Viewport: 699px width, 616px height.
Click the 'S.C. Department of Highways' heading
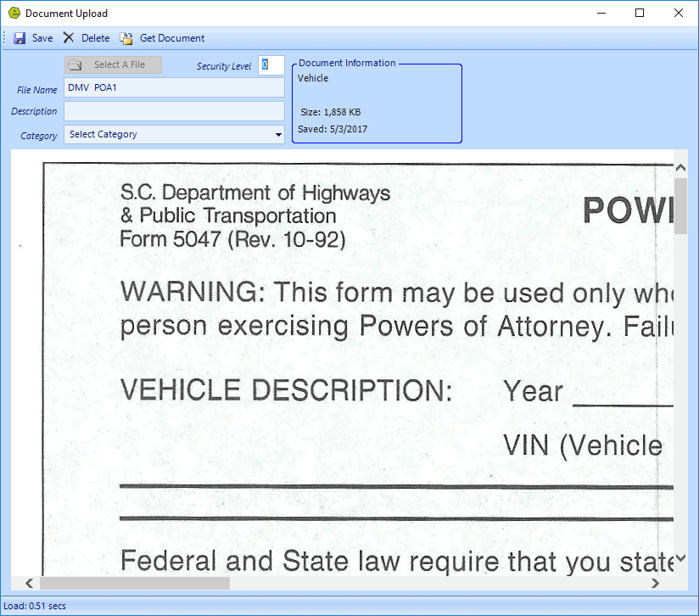tap(255, 193)
